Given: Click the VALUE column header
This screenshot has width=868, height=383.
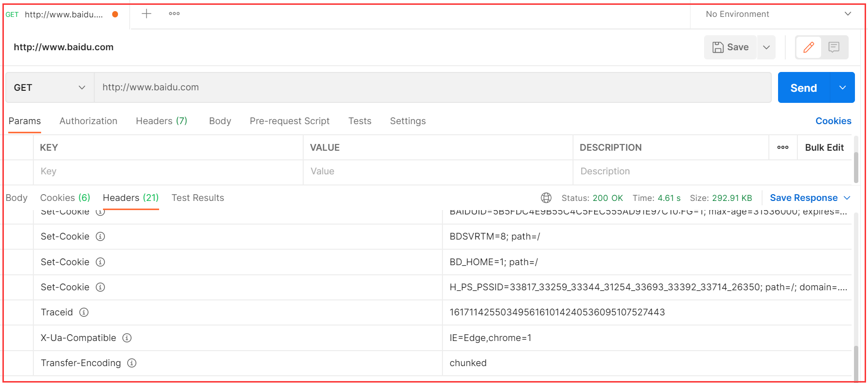Looking at the screenshot, I should 324,147.
